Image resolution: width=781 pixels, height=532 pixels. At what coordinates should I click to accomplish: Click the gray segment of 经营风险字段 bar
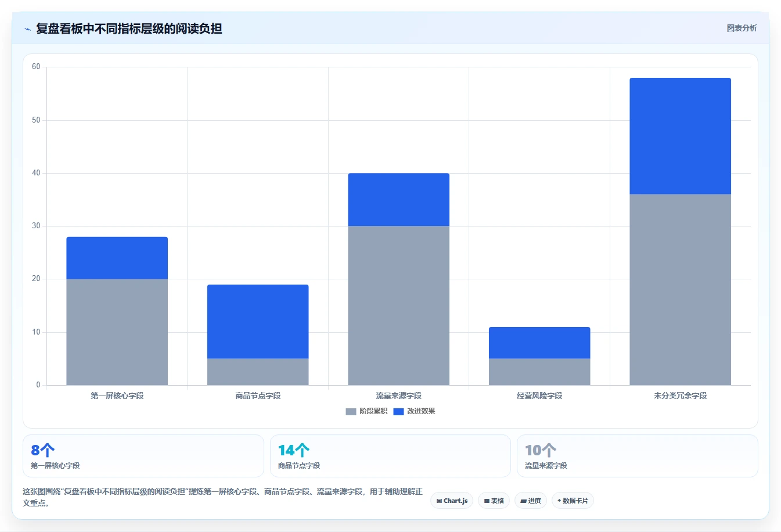(539, 372)
